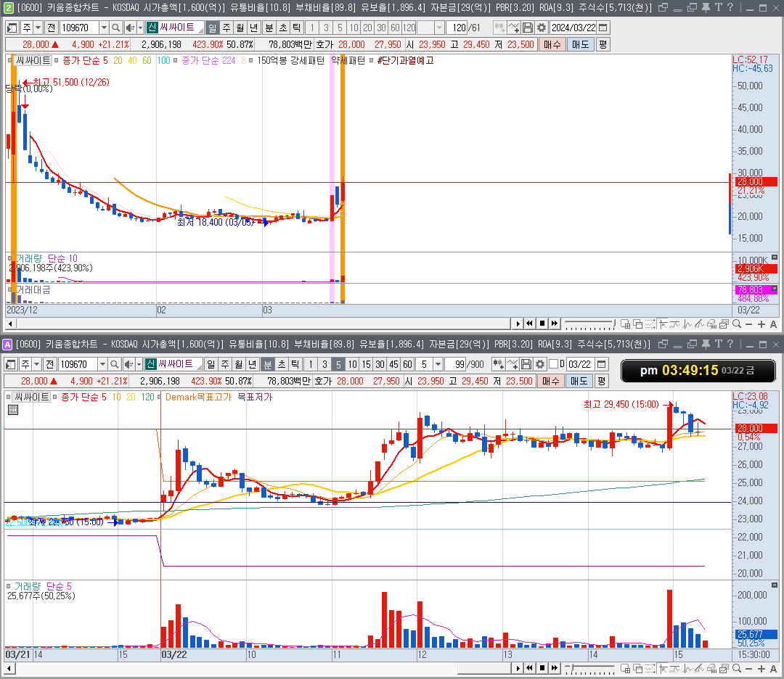Toggle 씨싸이트 legend marker in top chart

(10, 60)
